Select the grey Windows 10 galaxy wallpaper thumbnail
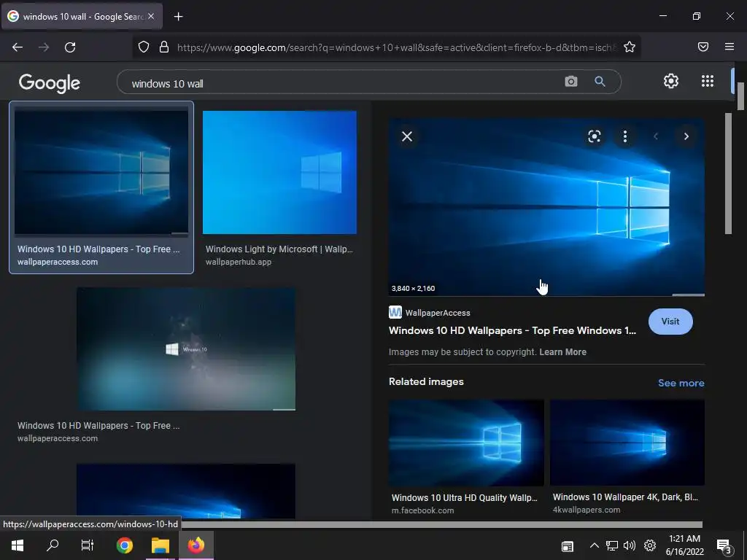The width and height of the screenshot is (747, 560). (x=186, y=349)
